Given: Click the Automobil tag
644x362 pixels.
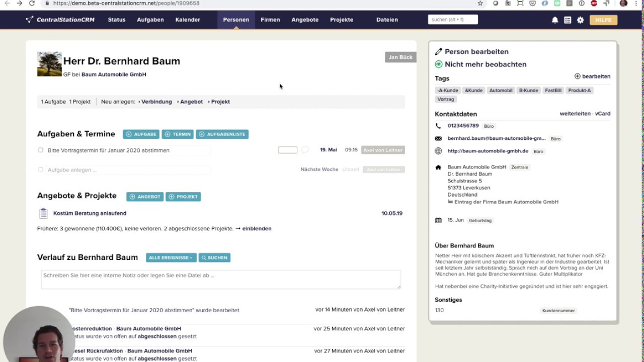Looking at the screenshot, I should tap(501, 90).
